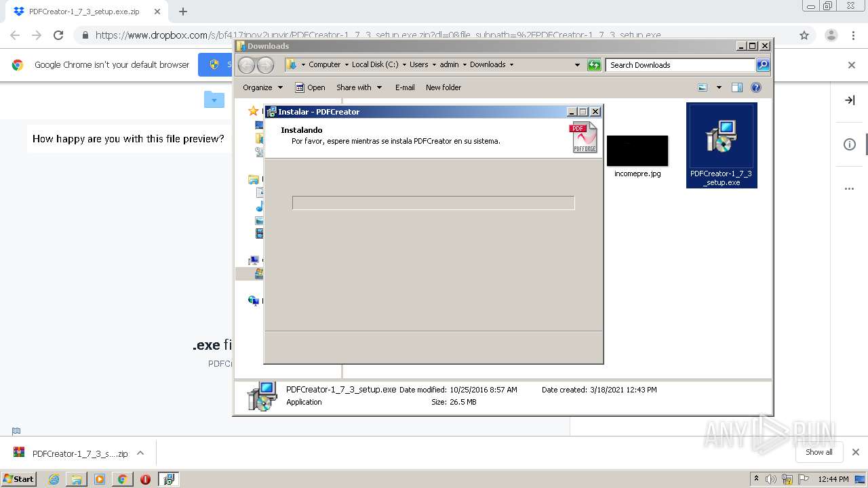
Task: Click installer progress bar
Action: tap(433, 203)
